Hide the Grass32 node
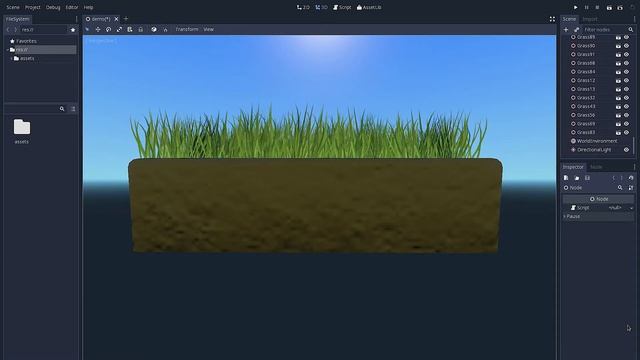This screenshot has width=640, height=360. pos(627,98)
